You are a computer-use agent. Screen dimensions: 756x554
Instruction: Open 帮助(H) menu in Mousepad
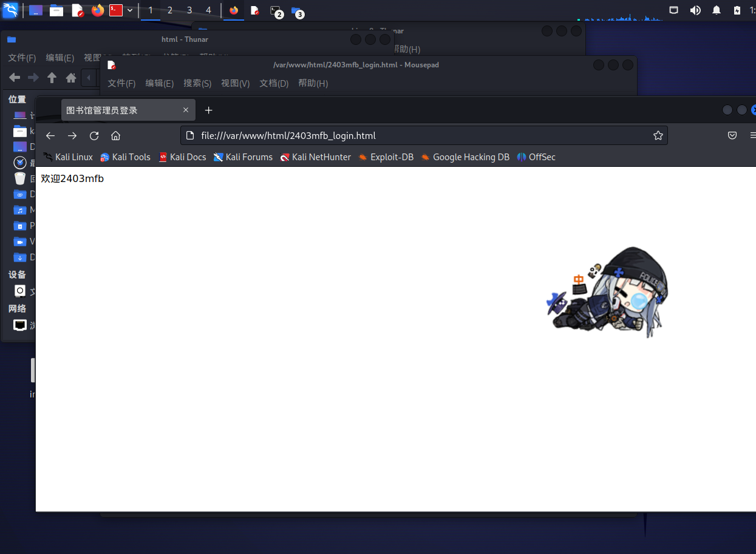point(313,83)
